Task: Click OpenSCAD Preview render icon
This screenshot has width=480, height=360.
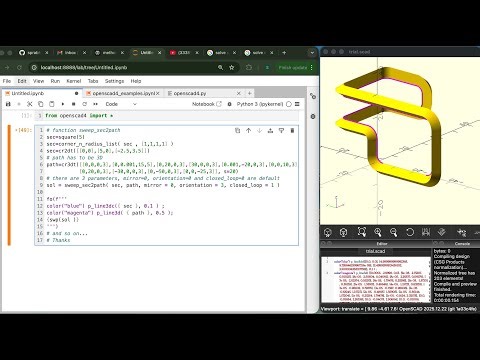Action: [x=328, y=232]
